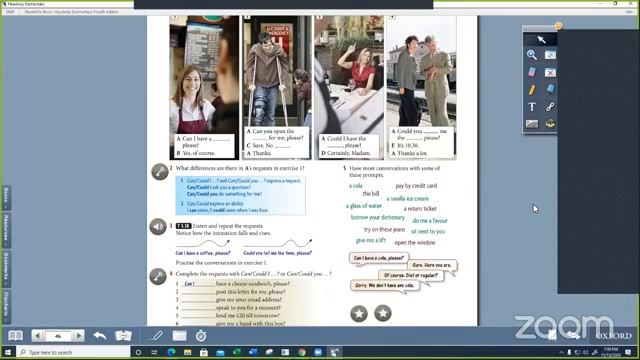Select the pink eraser tool
Viewport: 640px width, 360px height.
(532, 72)
